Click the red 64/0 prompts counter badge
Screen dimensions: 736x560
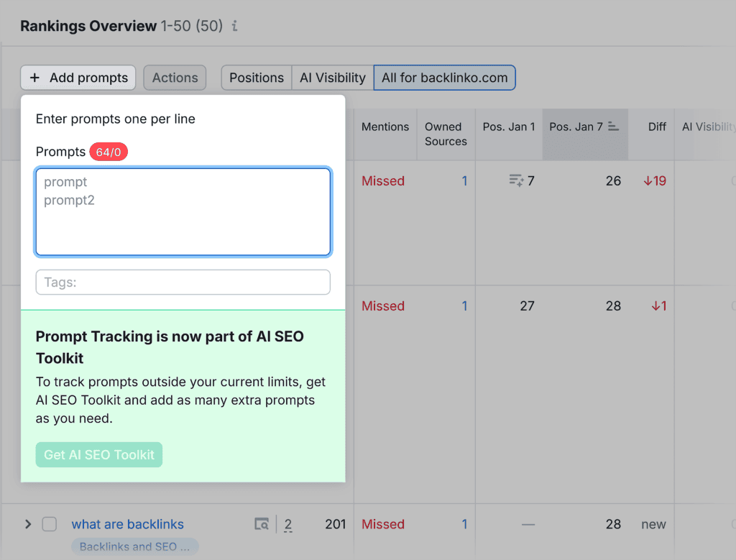point(109,152)
